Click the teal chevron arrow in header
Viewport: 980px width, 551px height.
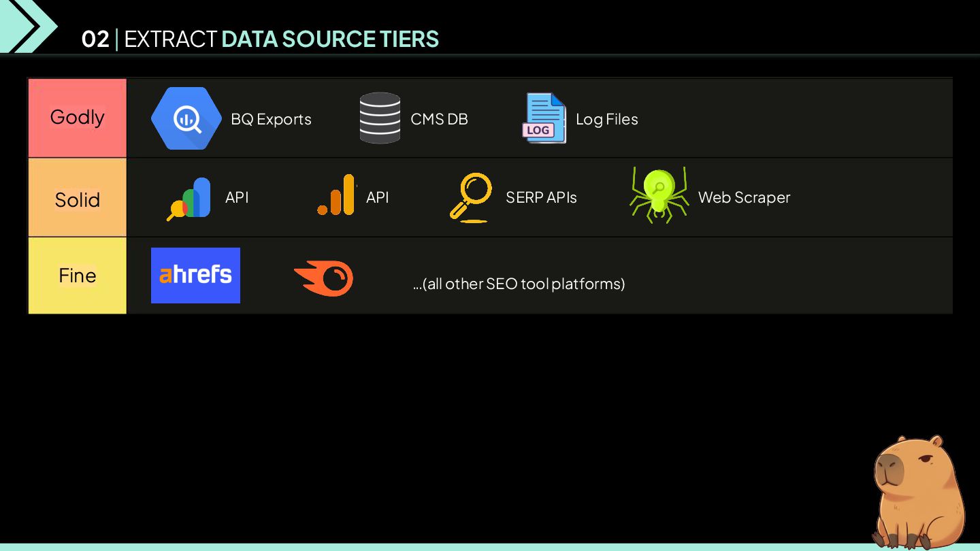pos(31,26)
